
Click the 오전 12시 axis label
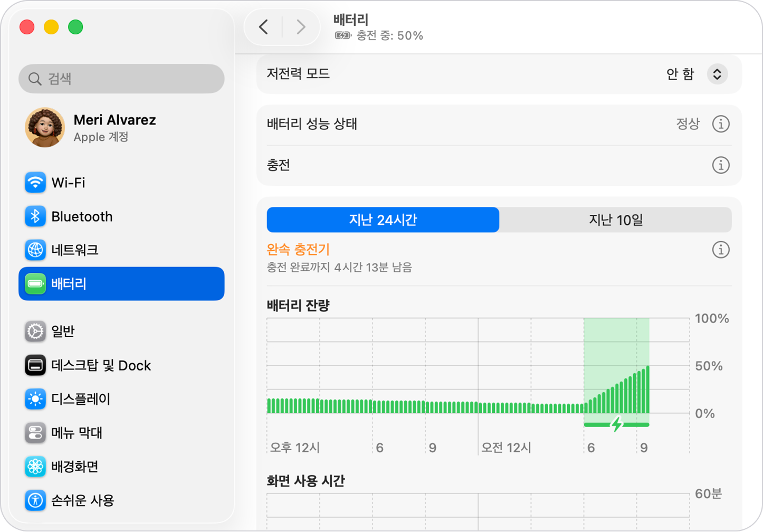(506, 448)
